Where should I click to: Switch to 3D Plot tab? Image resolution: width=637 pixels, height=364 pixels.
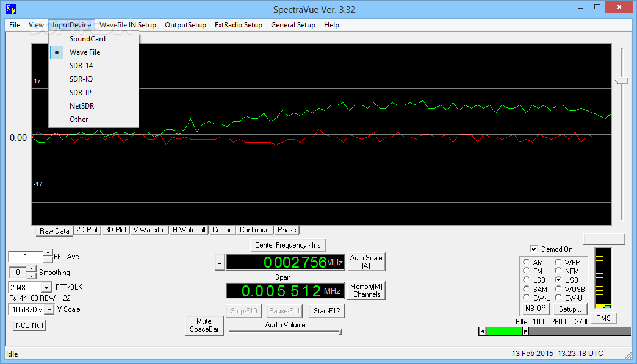click(116, 230)
